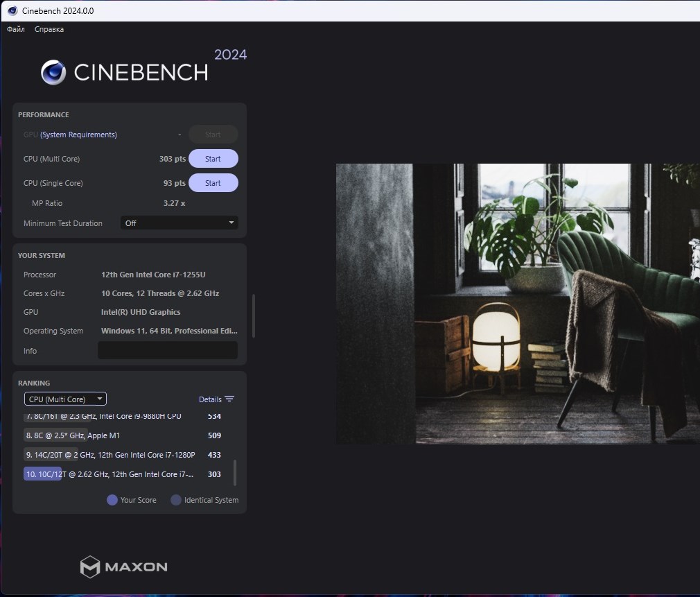This screenshot has height=597, width=700.
Task: Click the Cinebench app icon in title bar
Action: tap(12, 10)
